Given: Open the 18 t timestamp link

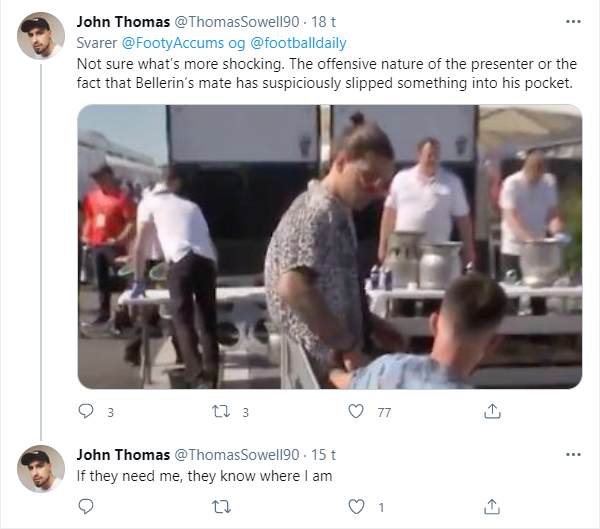Looking at the screenshot, I should (x=323, y=22).
